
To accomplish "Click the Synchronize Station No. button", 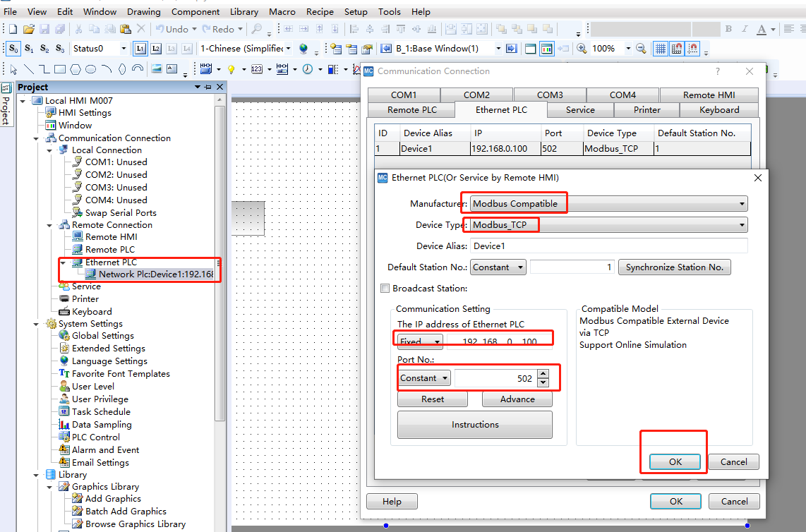I will 674,267.
